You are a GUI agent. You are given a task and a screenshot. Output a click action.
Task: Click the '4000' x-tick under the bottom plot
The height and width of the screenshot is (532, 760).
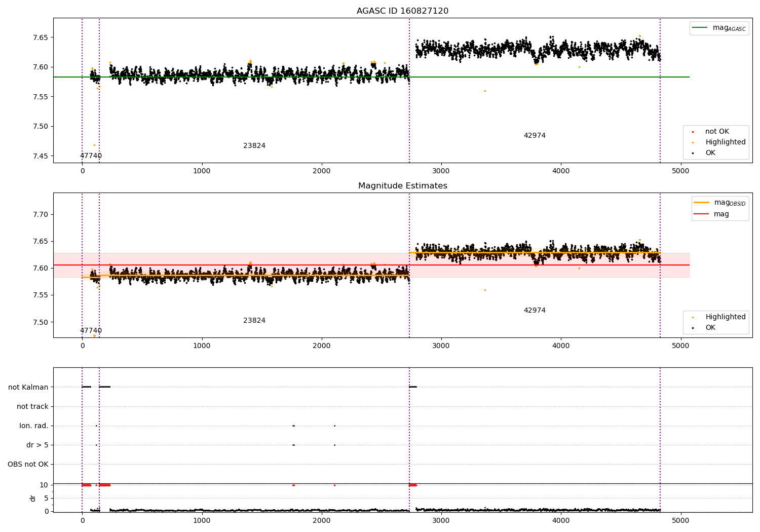(561, 521)
